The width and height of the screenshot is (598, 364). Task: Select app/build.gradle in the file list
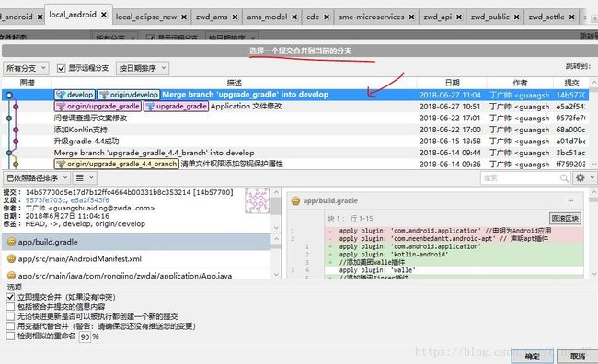click(x=136, y=242)
